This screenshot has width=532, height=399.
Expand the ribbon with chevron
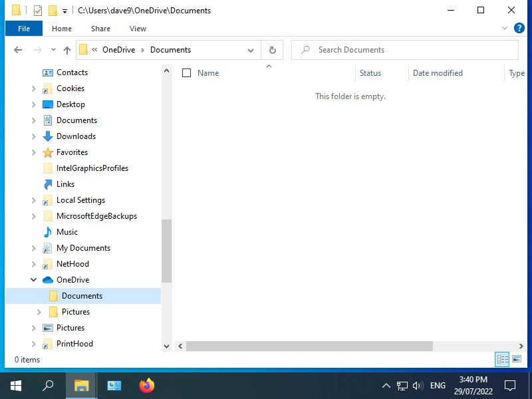[505, 29]
